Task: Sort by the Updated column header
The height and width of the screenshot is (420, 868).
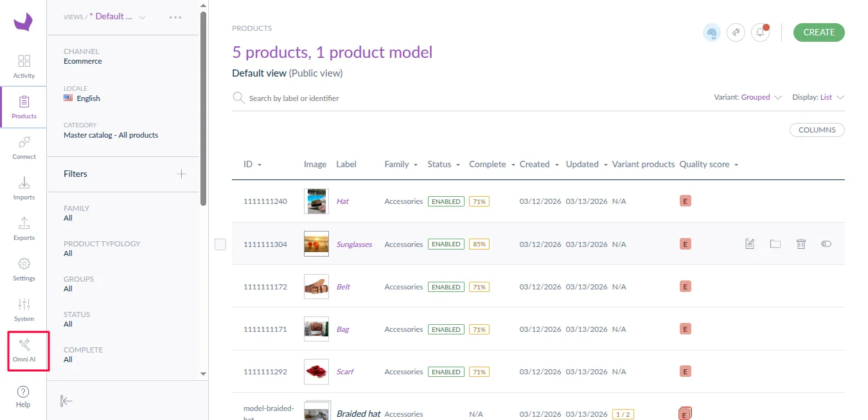Action: pyautogui.click(x=583, y=164)
